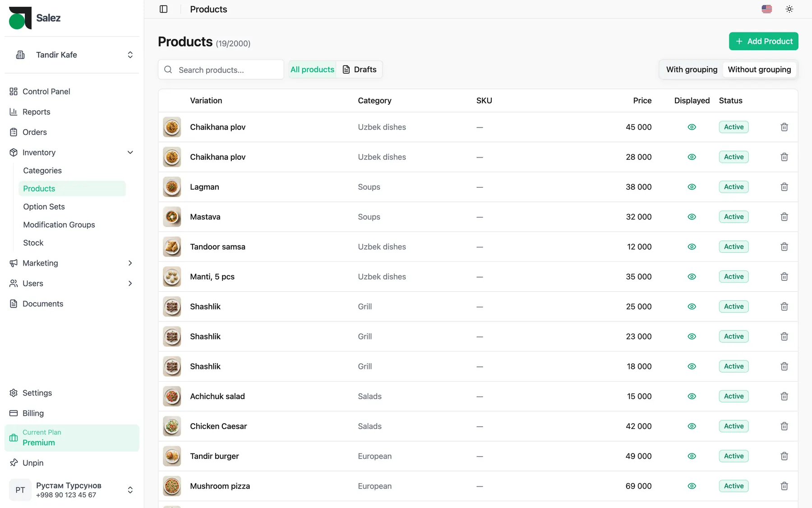Hide Mastava using its eye icon
The height and width of the screenshot is (508, 812).
tap(692, 217)
